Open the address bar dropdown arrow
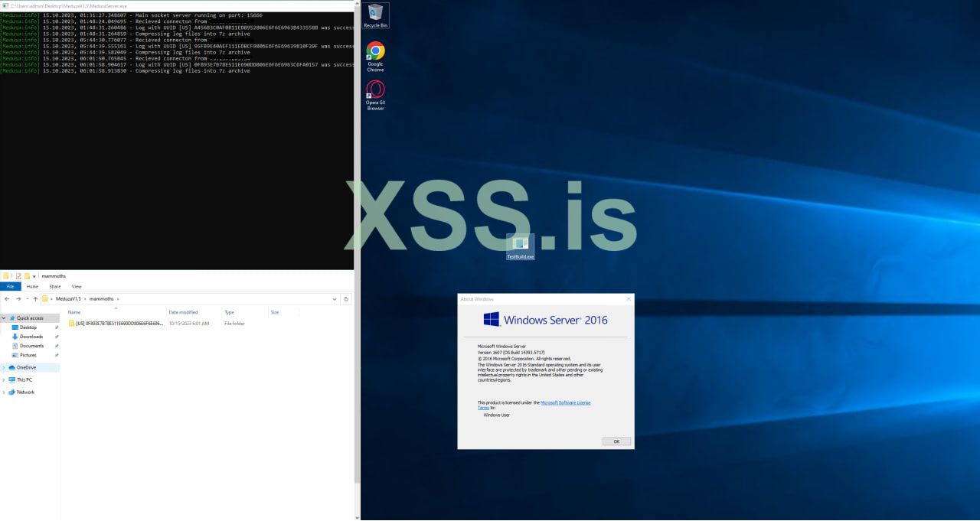980x521 pixels. point(335,298)
